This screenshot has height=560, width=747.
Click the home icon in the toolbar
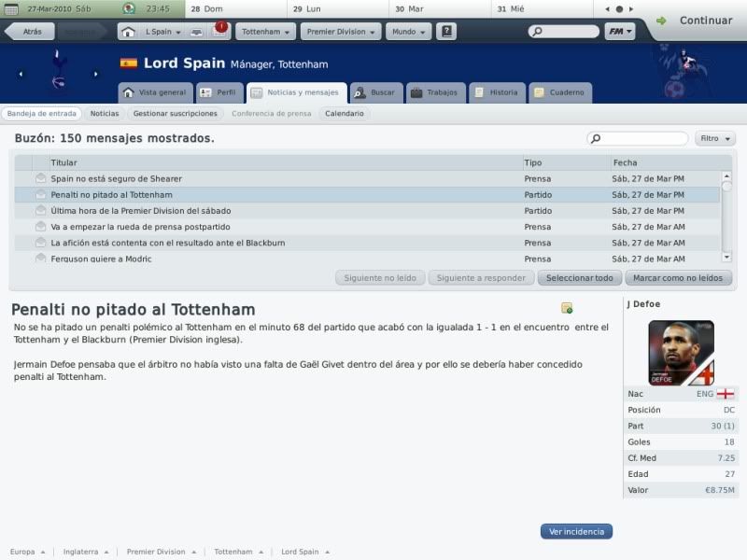[x=128, y=32]
